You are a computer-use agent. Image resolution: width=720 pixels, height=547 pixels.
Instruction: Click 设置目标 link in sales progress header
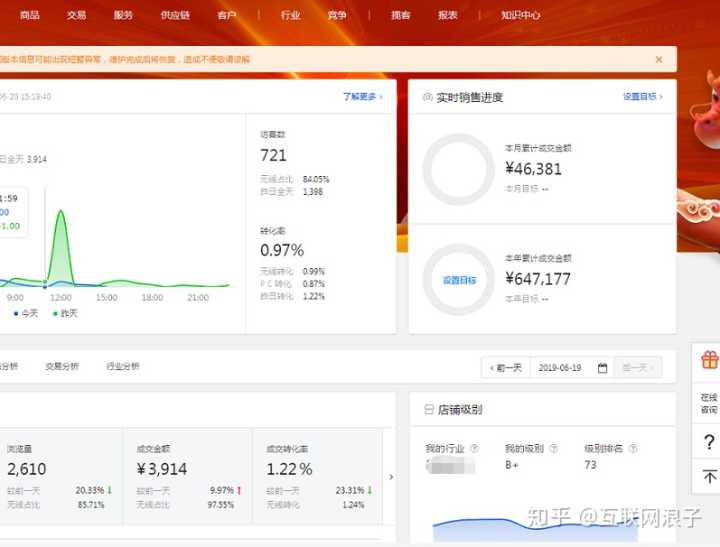point(642,97)
